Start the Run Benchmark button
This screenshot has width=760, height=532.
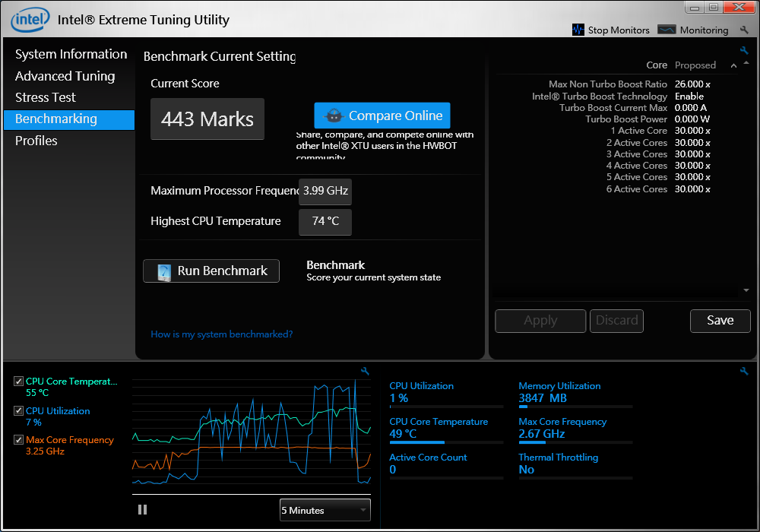coord(211,271)
